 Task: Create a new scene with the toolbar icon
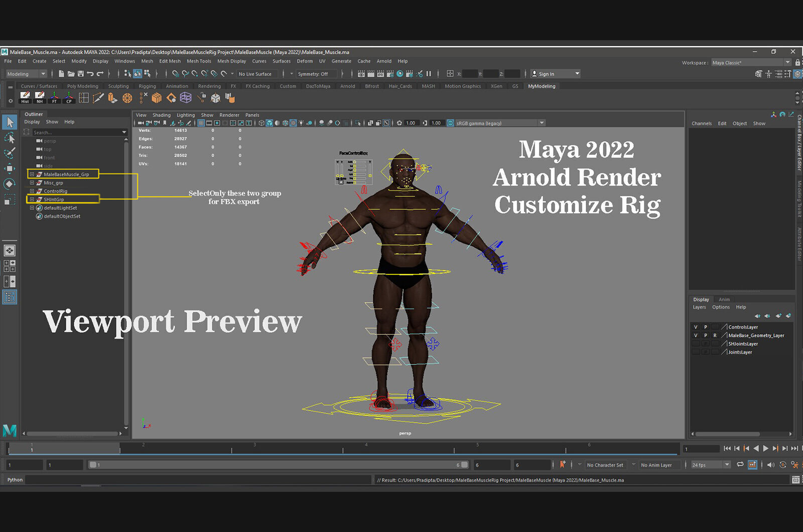pyautogui.click(x=61, y=74)
